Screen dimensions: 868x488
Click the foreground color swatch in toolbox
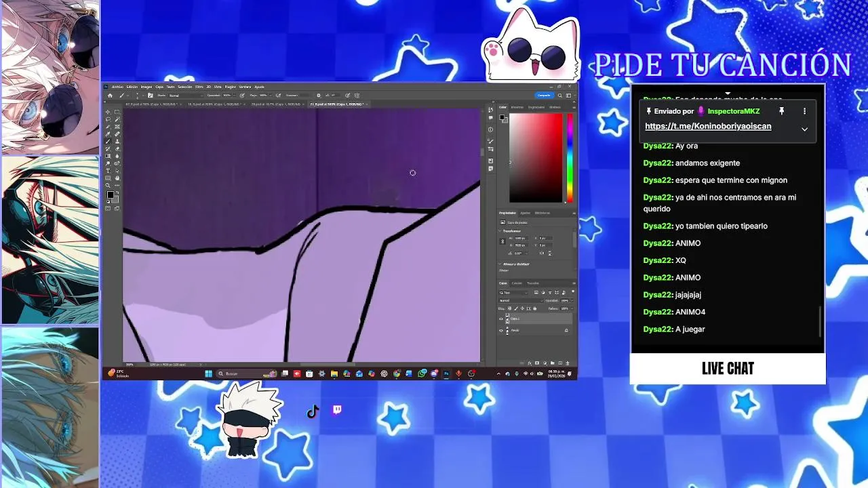click(x=110, y=195)
